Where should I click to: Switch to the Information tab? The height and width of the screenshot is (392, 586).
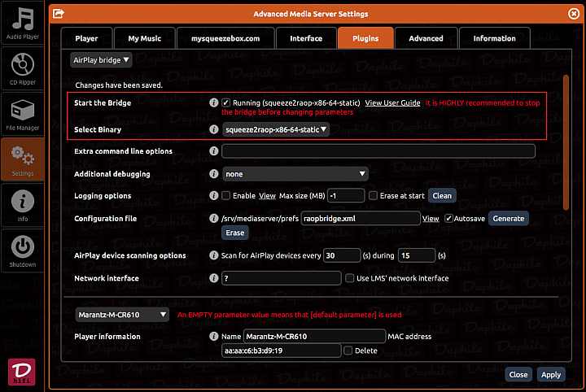click(x=495, y=38)
